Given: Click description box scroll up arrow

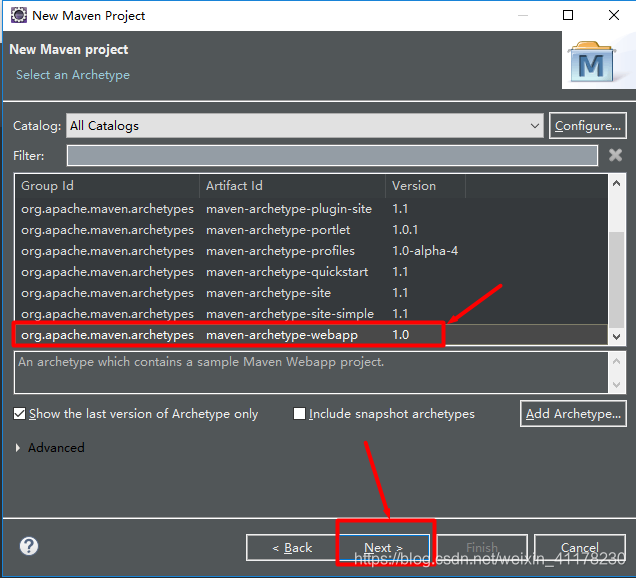Looking at the screenshot, I should tap(617, 361).
